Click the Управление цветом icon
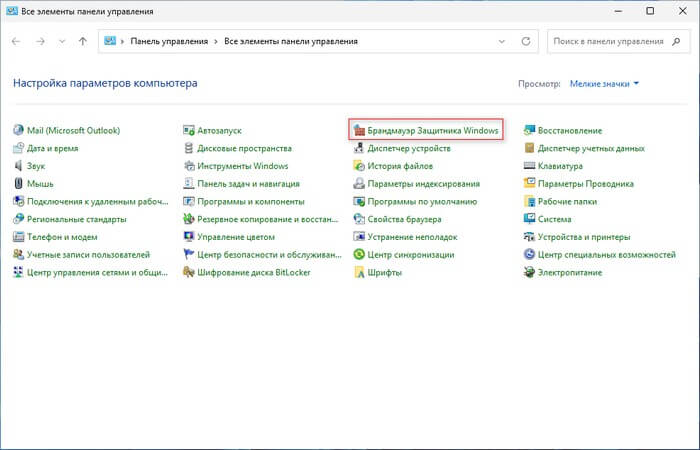This screenshot has width=700, height=450. click(189, 237)
